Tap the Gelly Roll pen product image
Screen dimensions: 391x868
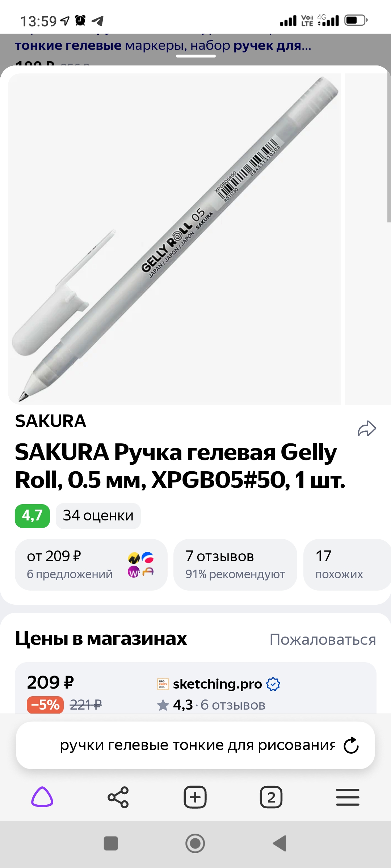point(175,239)
